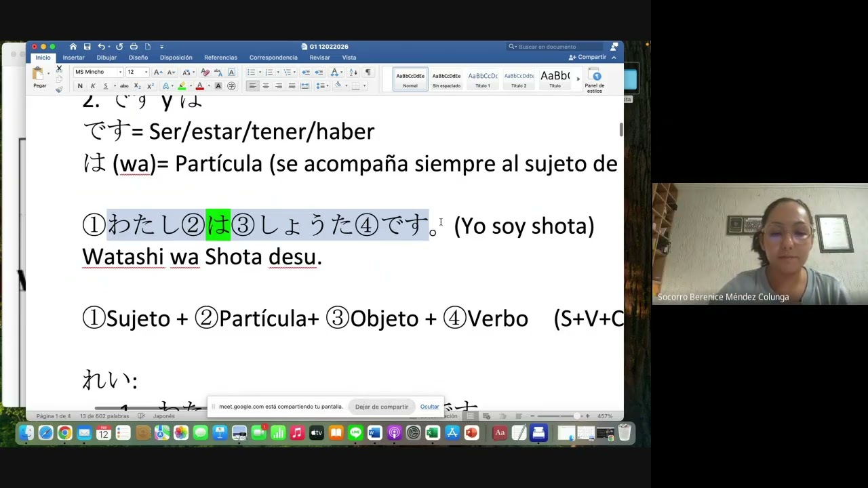Open Google Chrome from the Dock
Screen dimensions: 868x488
[65, 433]
